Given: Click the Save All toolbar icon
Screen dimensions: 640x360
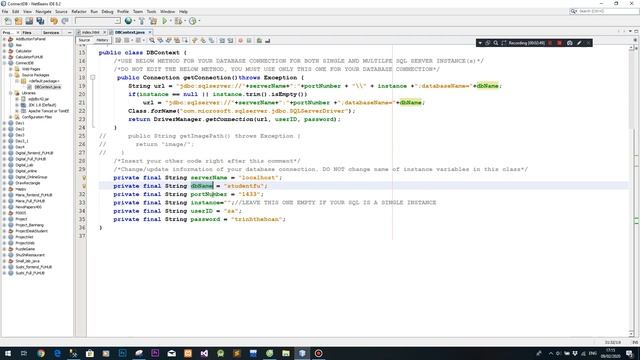Looking at the screenshot, I should [40, 21].
